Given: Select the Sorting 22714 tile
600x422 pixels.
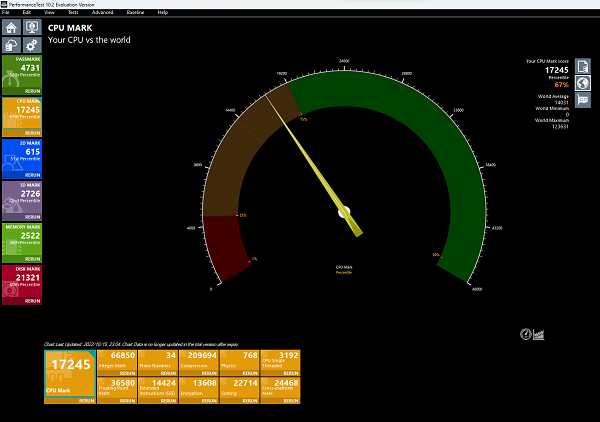Looking at the screenshot, I should pos(240,388).
